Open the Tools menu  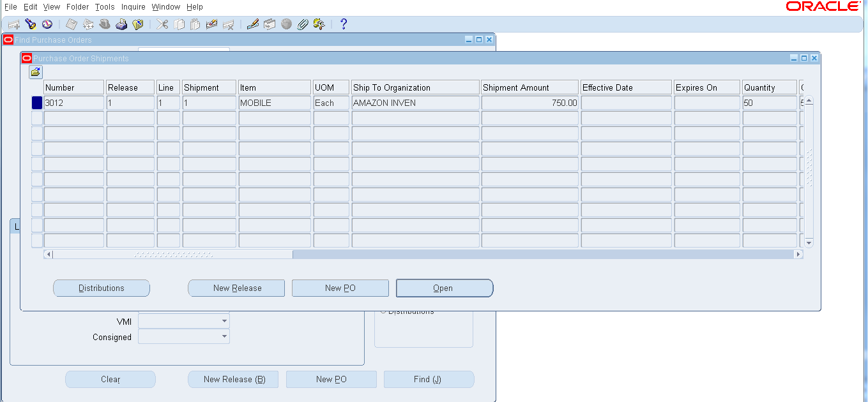105,7
